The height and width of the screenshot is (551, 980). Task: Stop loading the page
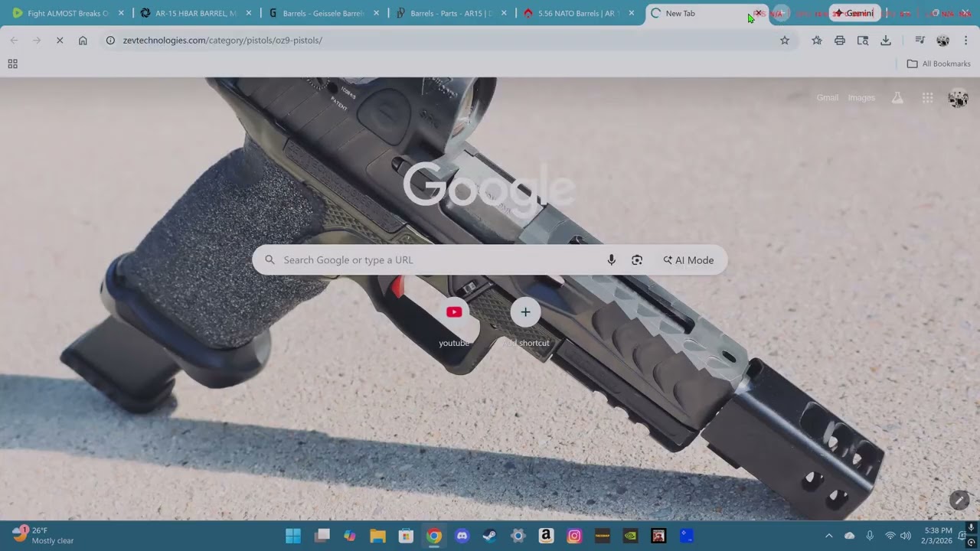pyautogui.click(x=60, y=41)
